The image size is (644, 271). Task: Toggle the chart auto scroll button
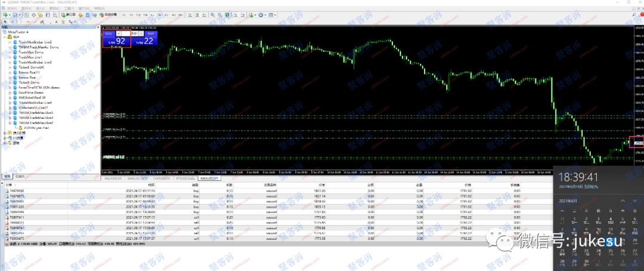click(236, 15)
